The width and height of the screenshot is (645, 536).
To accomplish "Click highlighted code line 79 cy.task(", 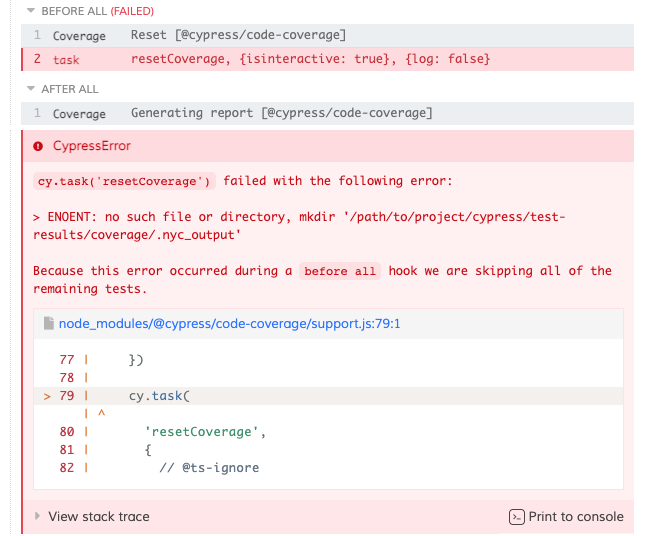I will click(x=328, y=396).
